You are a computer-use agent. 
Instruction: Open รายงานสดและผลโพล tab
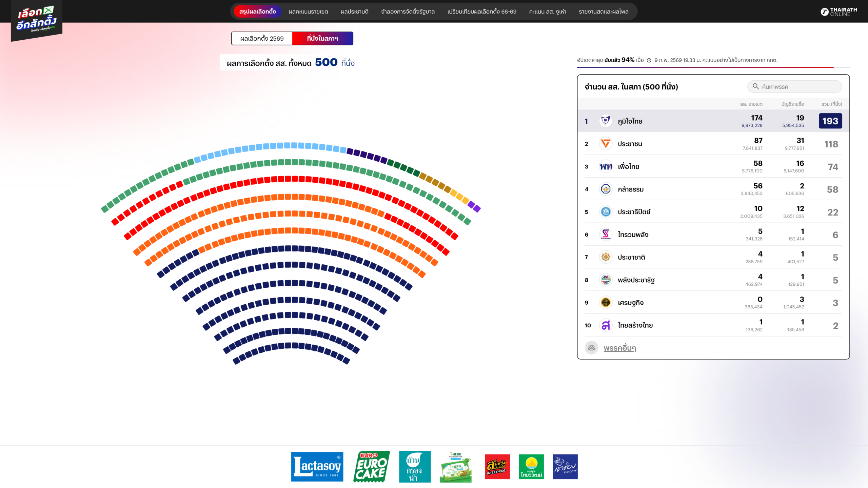click(x=604, y=12)
